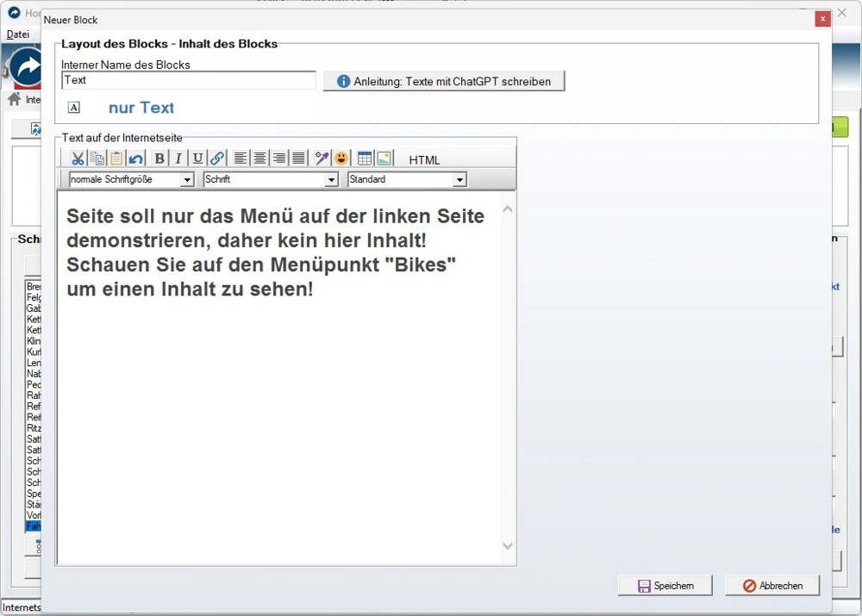862x616 pixels.
Task: Insert a table with the table icon
Action: tap(365, 158)
